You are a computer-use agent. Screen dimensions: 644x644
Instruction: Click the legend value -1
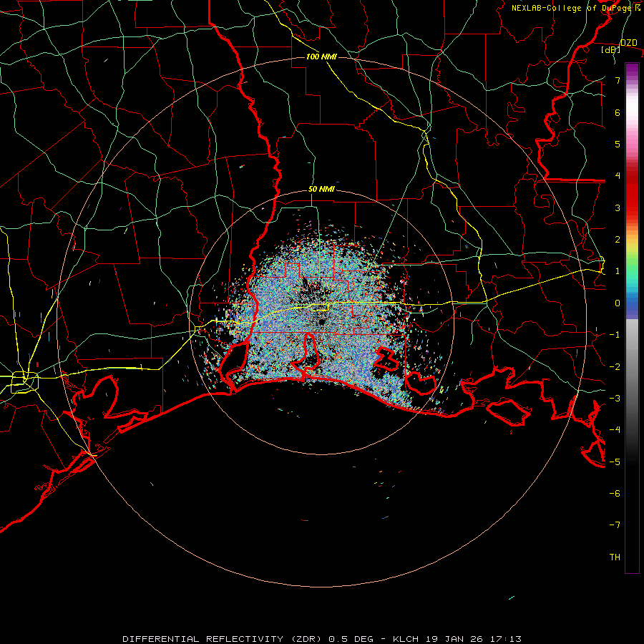(x=615, y=335)
